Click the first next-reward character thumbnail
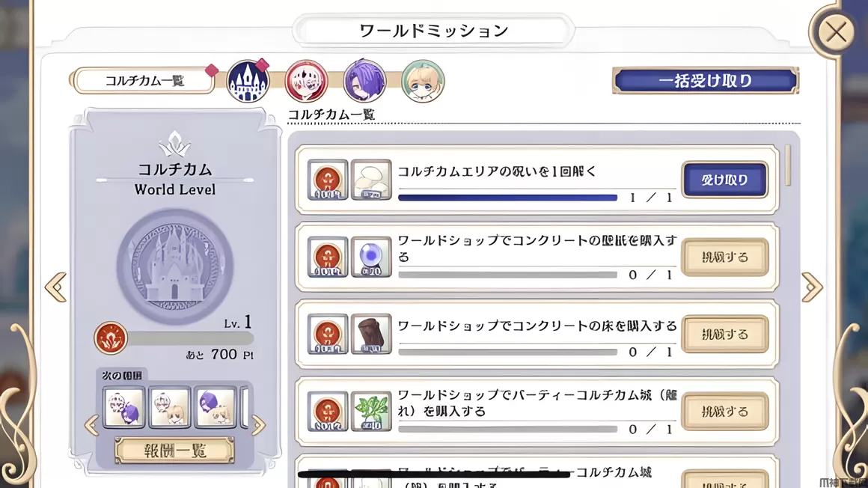868x488 pixels. click(x=124, y=408)
